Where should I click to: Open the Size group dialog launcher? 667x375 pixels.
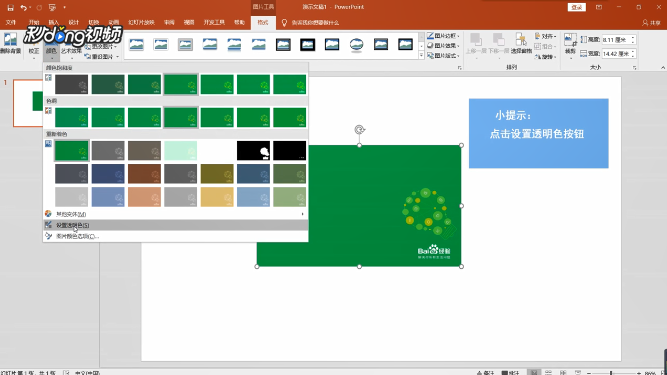(634, 68)
